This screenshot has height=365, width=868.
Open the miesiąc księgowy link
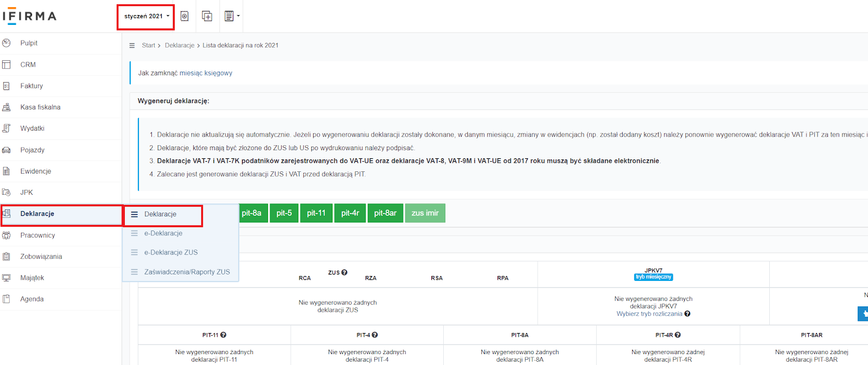pos(206,73)
